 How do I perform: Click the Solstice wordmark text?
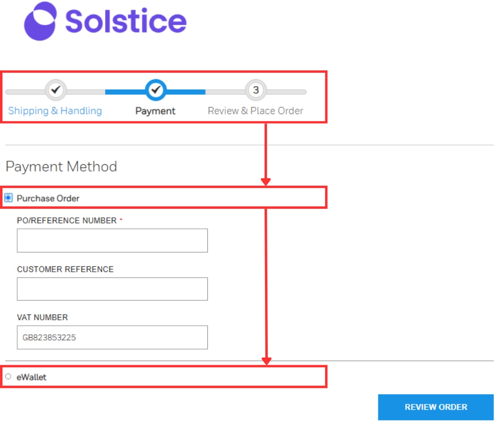point(126,21)
